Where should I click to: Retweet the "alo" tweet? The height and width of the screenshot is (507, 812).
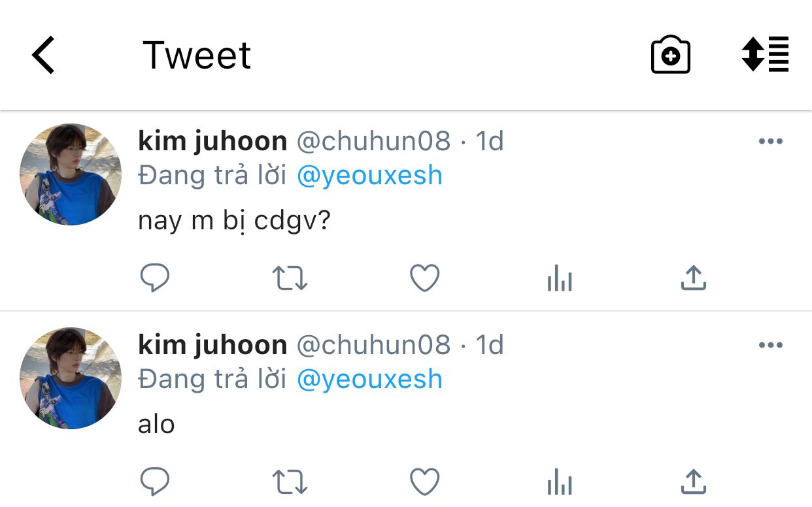click(x=290, y=483)
